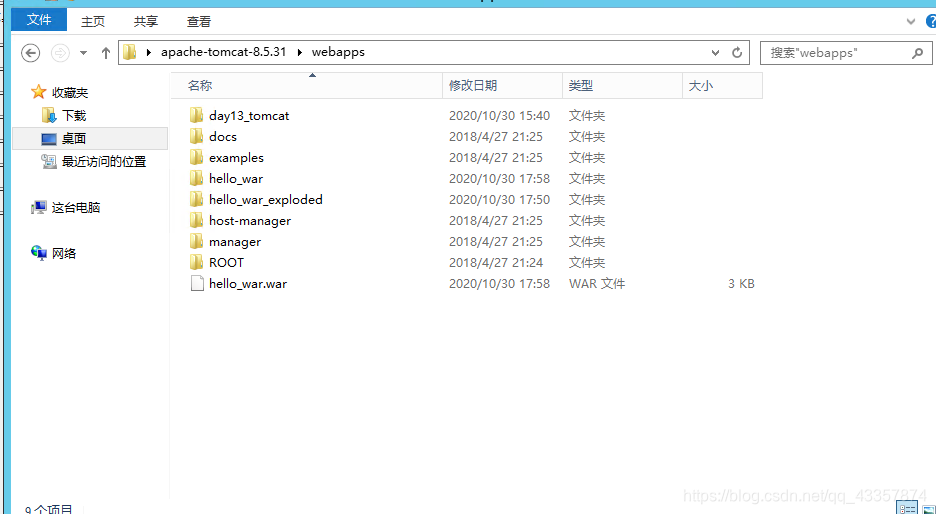
Task: Click the Back navigation arrow
Action: click(30, 53)
